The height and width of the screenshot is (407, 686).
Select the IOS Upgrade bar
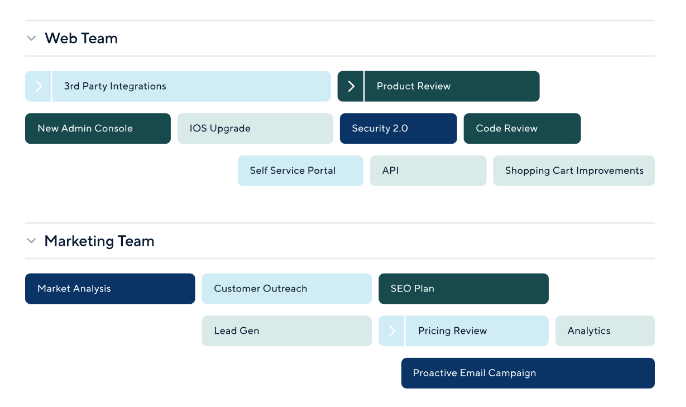pyautogui.click(x=255, y=129)
